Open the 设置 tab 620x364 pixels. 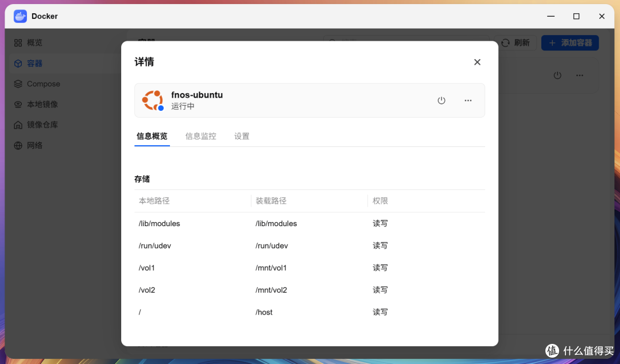click(242, 136)
